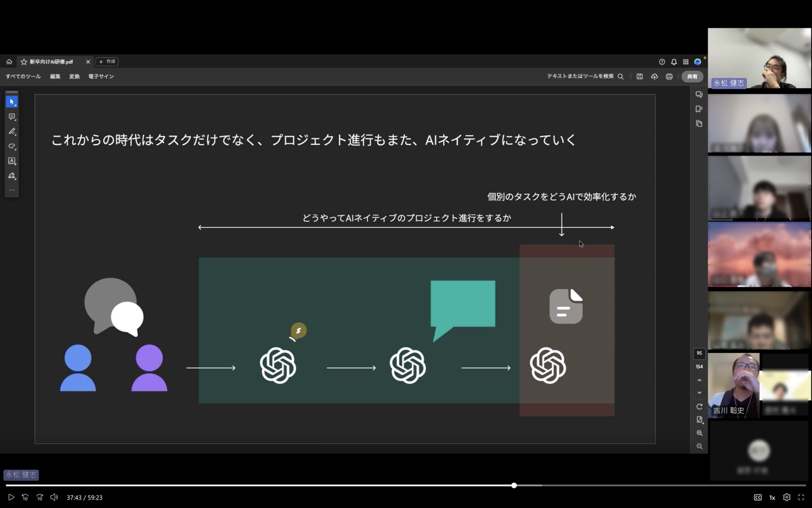Open the page display options
The height and width of the screenshot is (508, 812).
click(699, 420)
